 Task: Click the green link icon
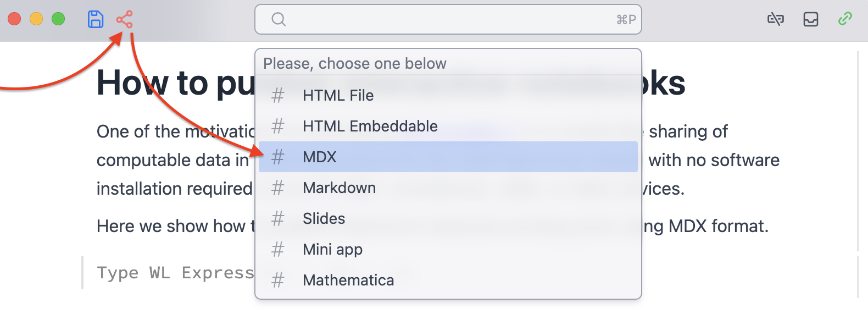845,19
